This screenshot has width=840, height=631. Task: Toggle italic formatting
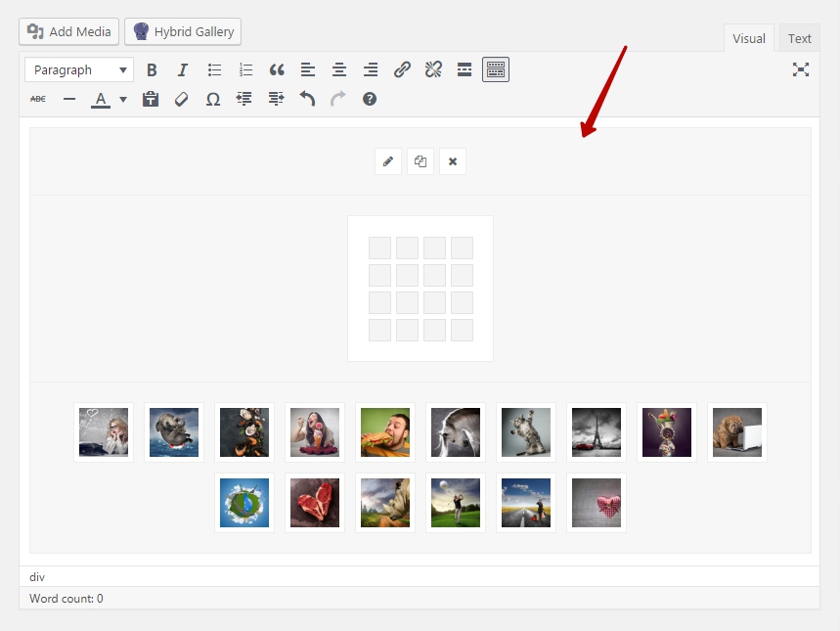click(183, 69)
